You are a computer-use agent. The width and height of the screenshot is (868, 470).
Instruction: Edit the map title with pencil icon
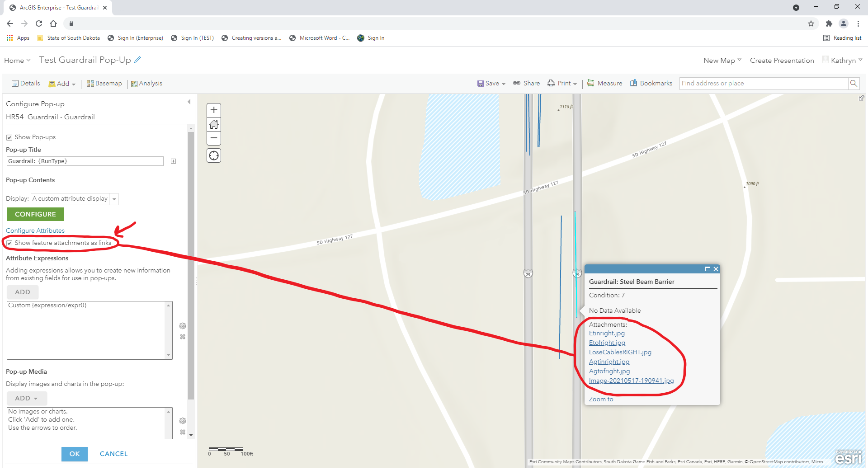pos(138,60)
